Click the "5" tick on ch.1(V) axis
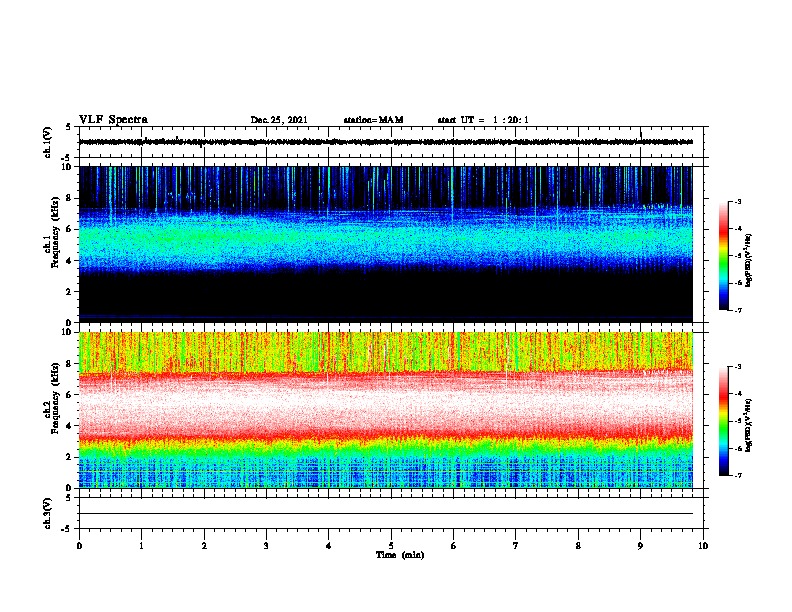This screenshot has height=612, width=792. (68, 127)
